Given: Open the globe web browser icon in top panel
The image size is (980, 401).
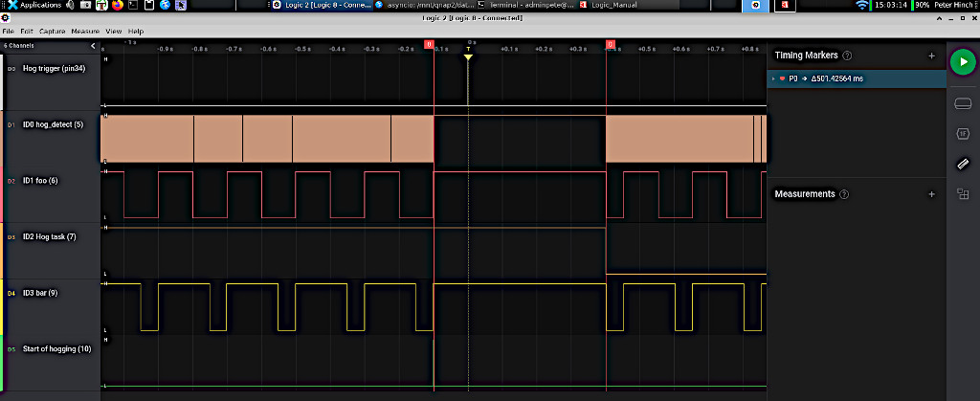Looking at the screenshot, I should click(x=165, y=6).
